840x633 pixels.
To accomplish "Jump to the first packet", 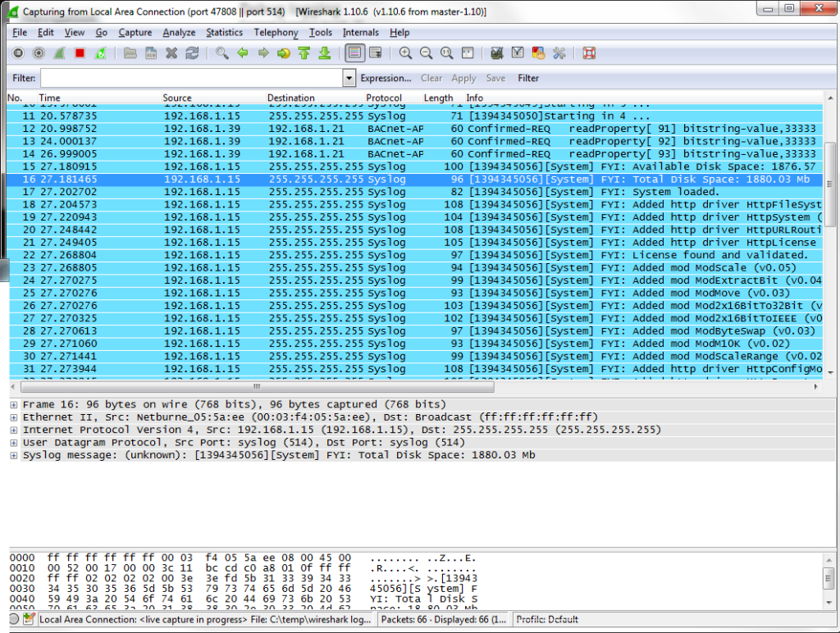I will [304, 53].
